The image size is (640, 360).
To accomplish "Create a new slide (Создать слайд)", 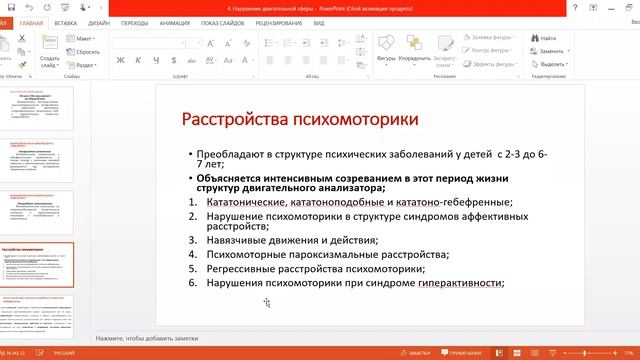I will pyautogui.click(x=50, y=51).
